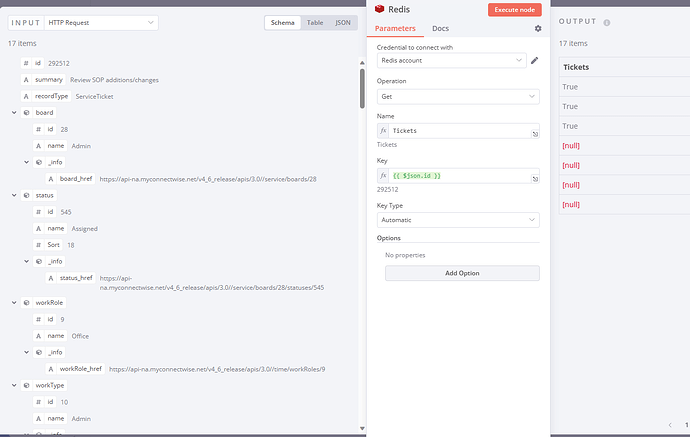Click the Redis node cube icon
The height and width of the screenshot is (437, 690).
(x=379, y=9)
